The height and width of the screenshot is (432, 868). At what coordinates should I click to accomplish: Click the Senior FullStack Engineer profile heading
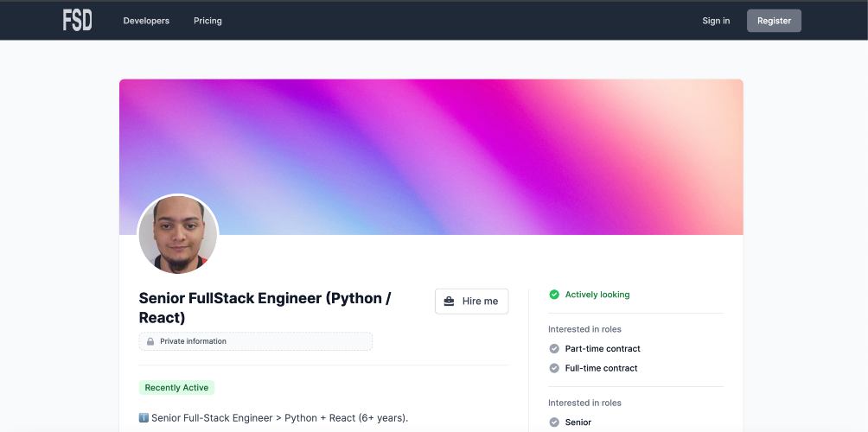coord(265,308)
